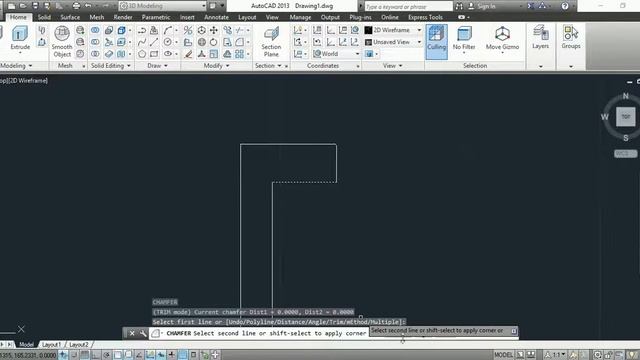Viewport: 640px width, 360px height.
Task: Switch to the Layout1 tab
Action: pyautogui.click(x=51, y=345)
